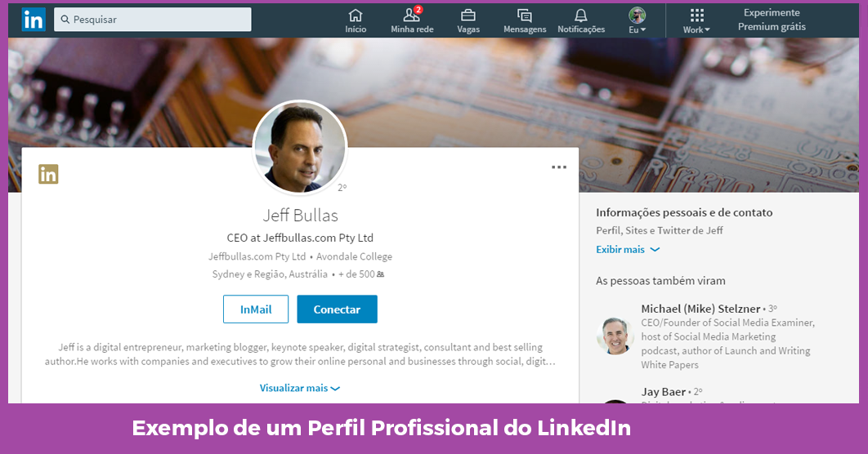The image size is (868, 454).
Task: Open the Work apps dropdown
Action: pos(696,20)
